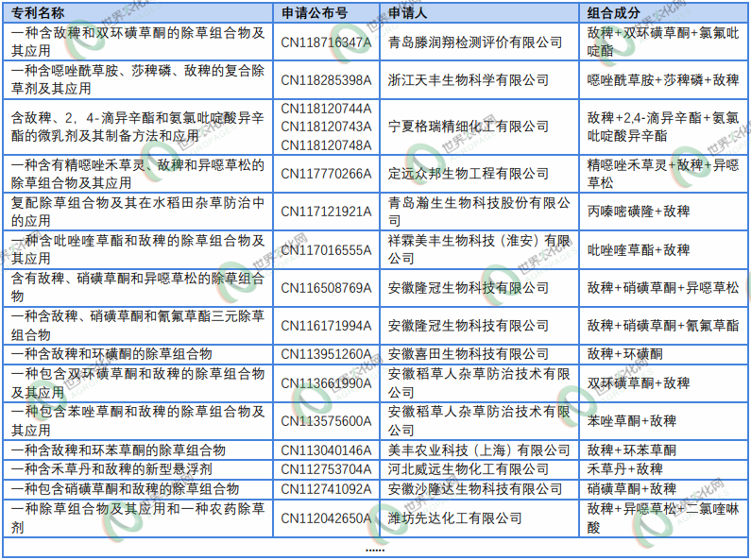Click applicant 安徽稻草人 in CN113575600A row
Image resolution: width=751 pixels, height=560 pixels.
tap(479, 421)
